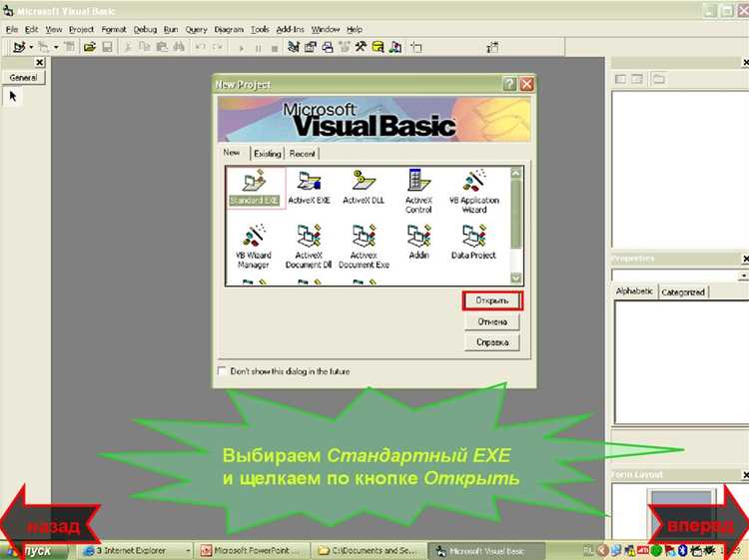Viewport: 749px width, 560px height.
Task: Pick the ActiveX Control project icon
Action: [418, 191]
